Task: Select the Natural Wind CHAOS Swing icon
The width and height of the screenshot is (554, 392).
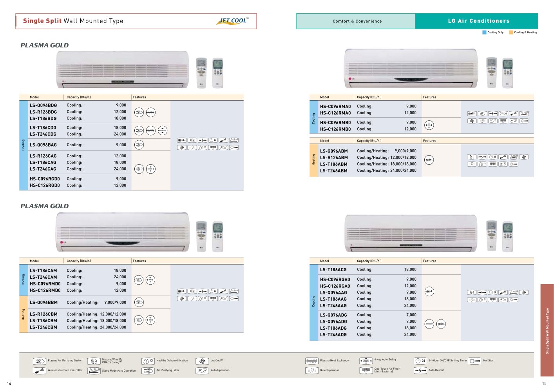Action: [x=94, y=361]
